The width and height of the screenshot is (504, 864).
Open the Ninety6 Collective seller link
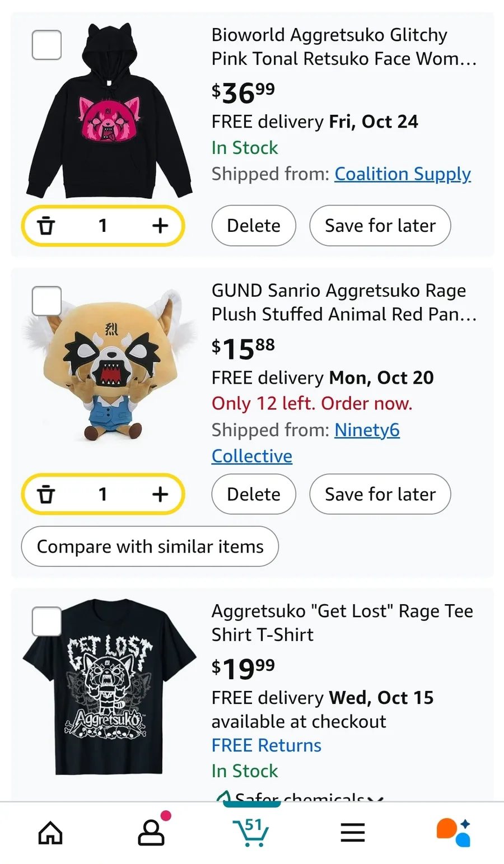click(x=367, y=430)
